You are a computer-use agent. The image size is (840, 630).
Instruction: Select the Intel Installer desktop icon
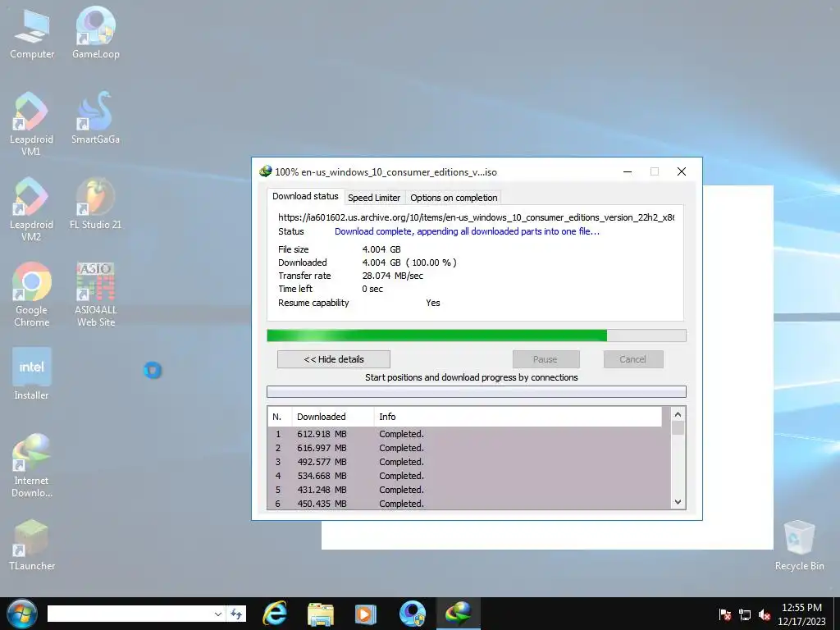click(x=32, y=374)
